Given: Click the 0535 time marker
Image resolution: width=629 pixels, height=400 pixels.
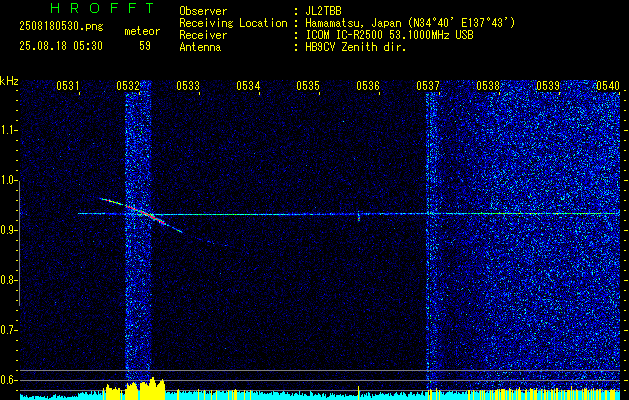Looking at the screenshot, I should click(x=308, y=85).
